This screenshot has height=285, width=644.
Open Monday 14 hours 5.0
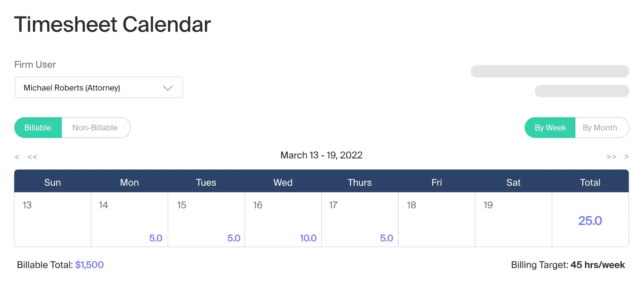coord(156,238)
